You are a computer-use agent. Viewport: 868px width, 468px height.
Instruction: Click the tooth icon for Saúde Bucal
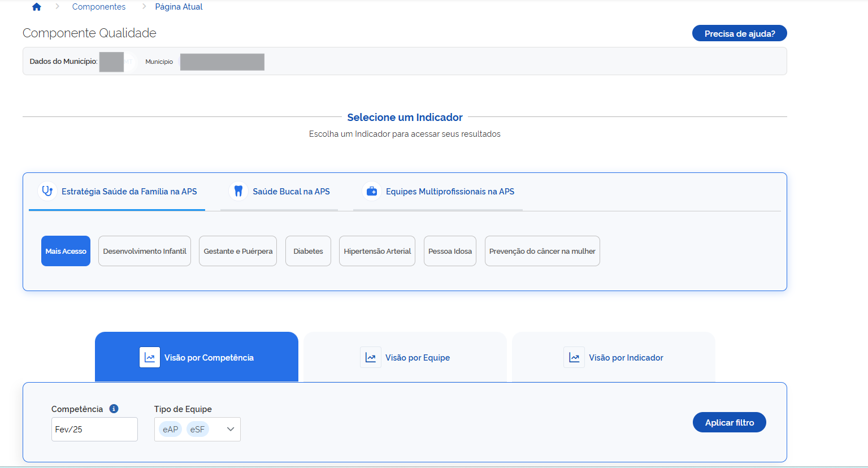click(x=238, y=191)
